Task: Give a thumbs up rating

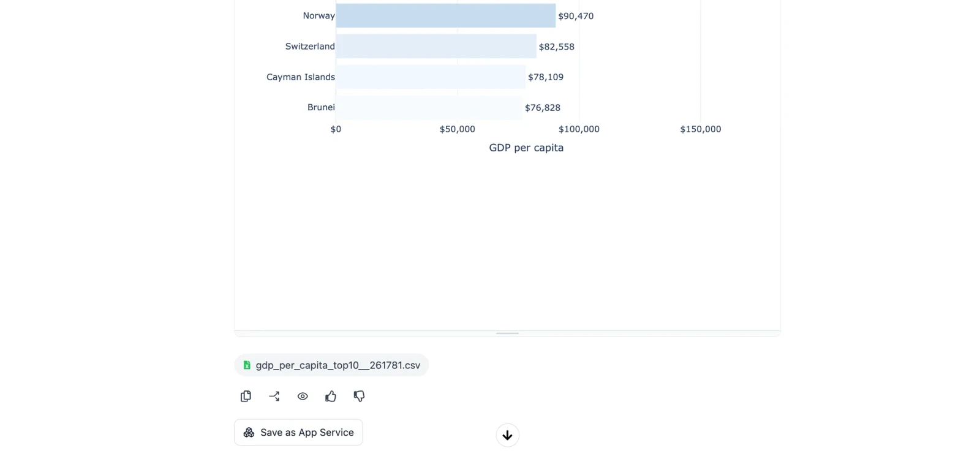Action: click(331, 396)
